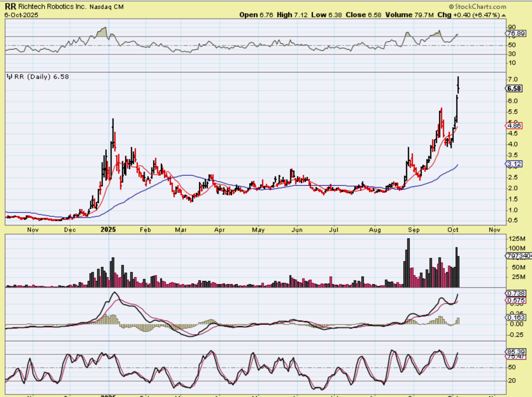The width and height of the screenshot is (532, 397).
Task: Click the Chg +0.40 (+6.47%) value
Action: click(x=469, y=15)
